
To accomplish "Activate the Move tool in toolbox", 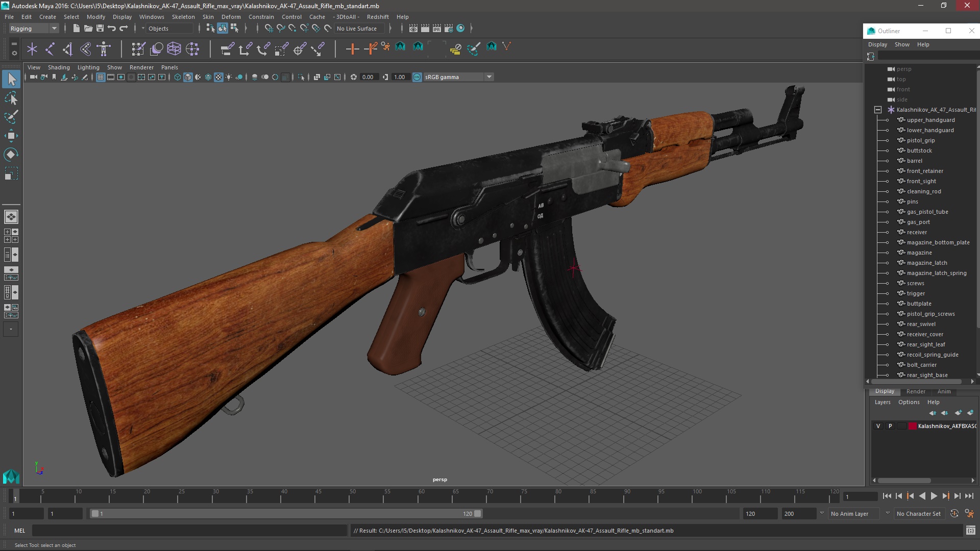I will click(11, 136).
